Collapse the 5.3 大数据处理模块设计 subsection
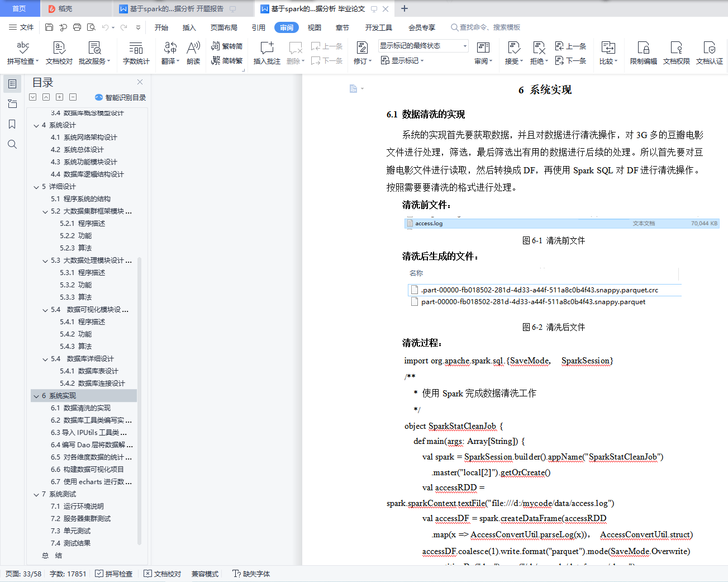This screenshot has height=582, width=728. [x=45, y=261]
